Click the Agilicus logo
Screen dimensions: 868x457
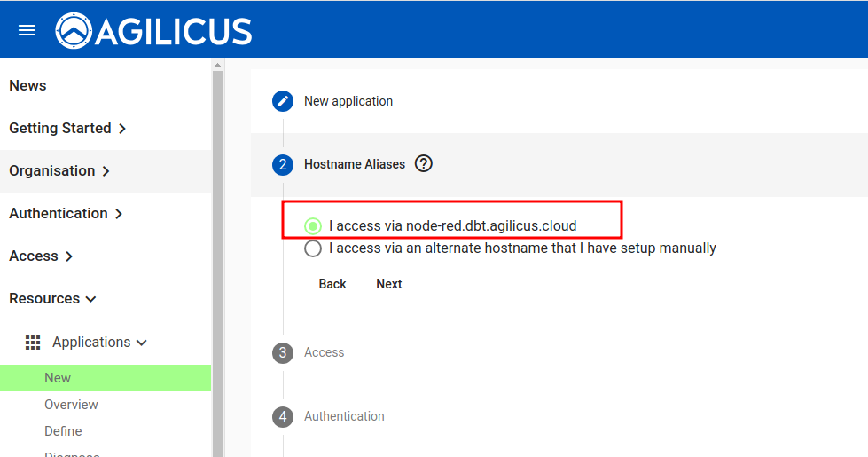[154, 31]
